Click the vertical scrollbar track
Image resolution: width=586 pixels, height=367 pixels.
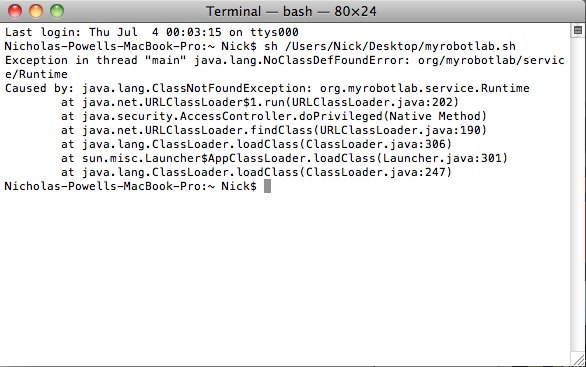578,194
